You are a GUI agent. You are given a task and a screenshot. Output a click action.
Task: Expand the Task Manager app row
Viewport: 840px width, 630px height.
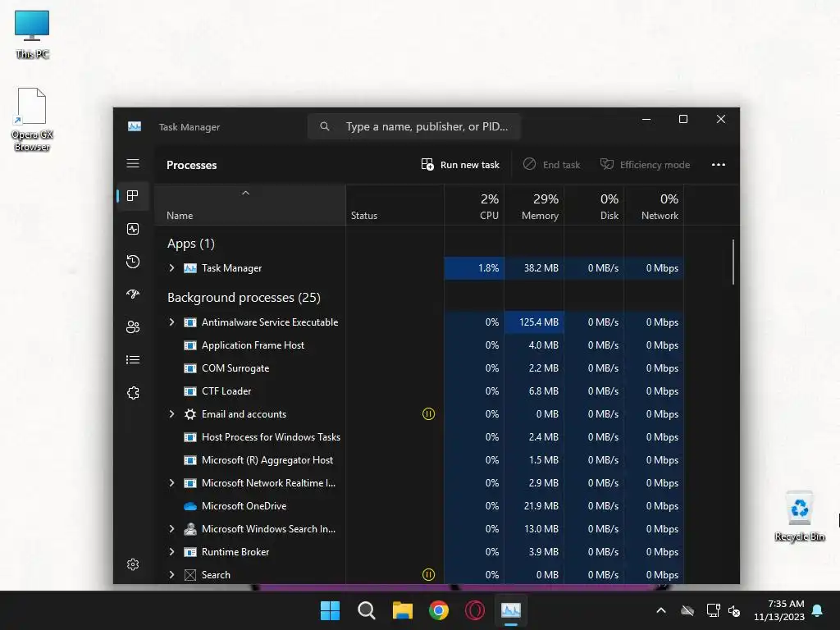coord(171,268)
